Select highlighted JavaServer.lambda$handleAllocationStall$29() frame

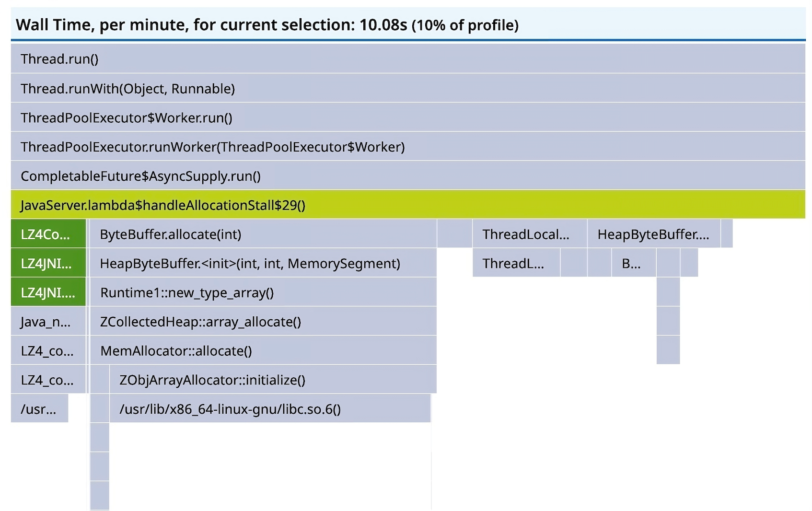tap(407, 205)
